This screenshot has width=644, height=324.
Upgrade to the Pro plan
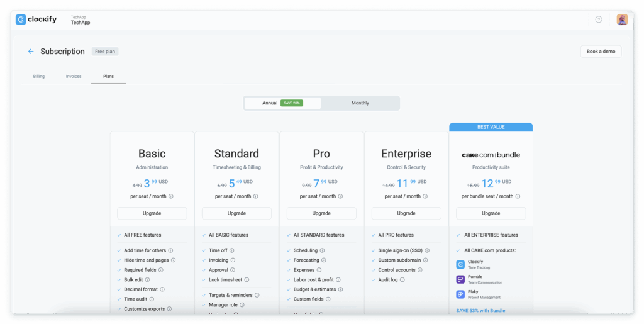point(321,213)
